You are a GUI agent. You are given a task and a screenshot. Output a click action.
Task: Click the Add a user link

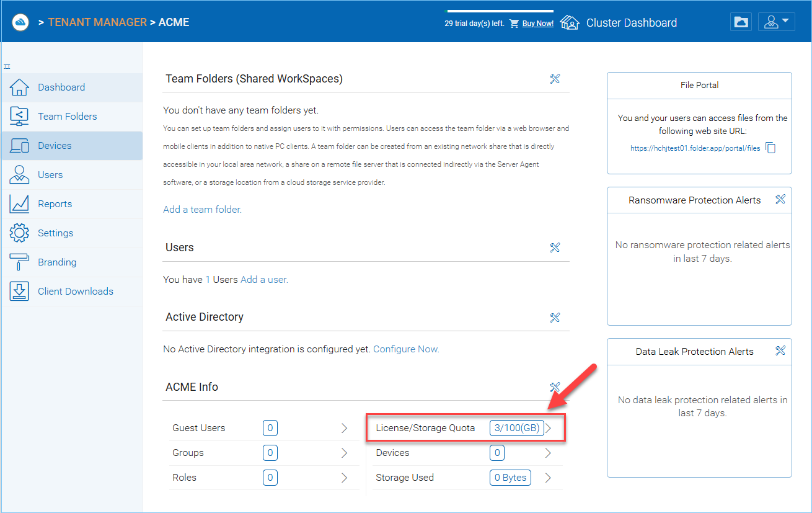[264, 280]
